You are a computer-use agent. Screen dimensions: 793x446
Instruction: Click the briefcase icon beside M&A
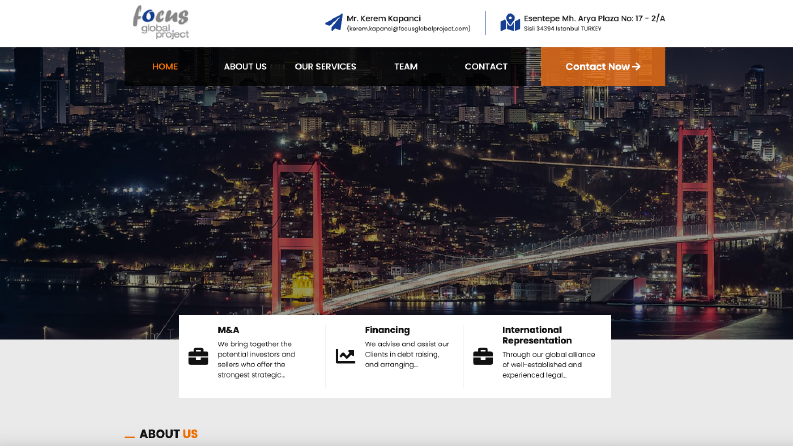pyautogui.click(x=198, y=356)
